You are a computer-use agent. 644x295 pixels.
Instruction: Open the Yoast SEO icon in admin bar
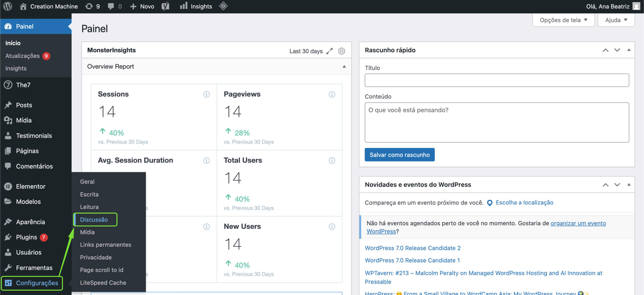(x=165, y=6)
